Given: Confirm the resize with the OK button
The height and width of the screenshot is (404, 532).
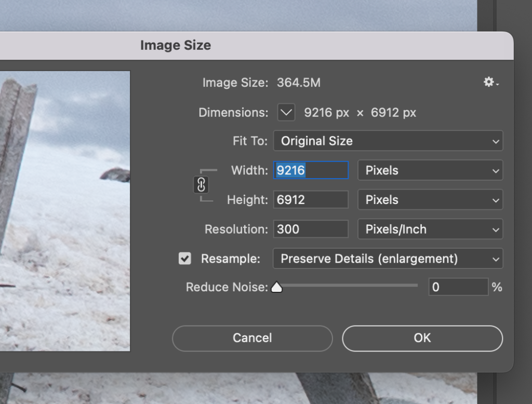Looking at the screenshot, I should point(422,338).
